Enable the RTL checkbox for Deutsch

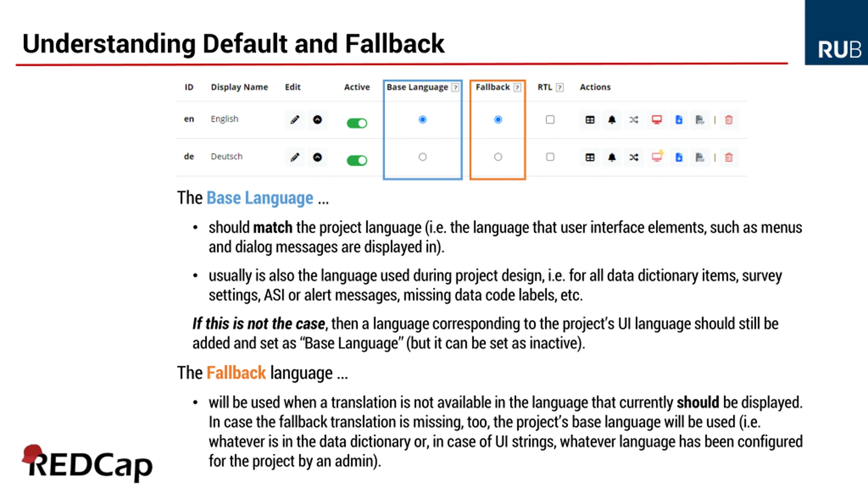click(x=550, y=157)
